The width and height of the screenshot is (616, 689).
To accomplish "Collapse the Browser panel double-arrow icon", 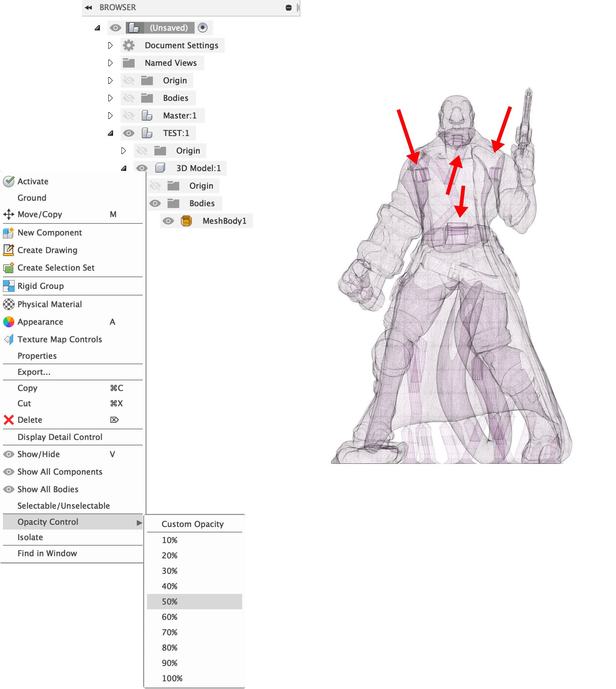I will pyautogui.click(x=88, y=7).
